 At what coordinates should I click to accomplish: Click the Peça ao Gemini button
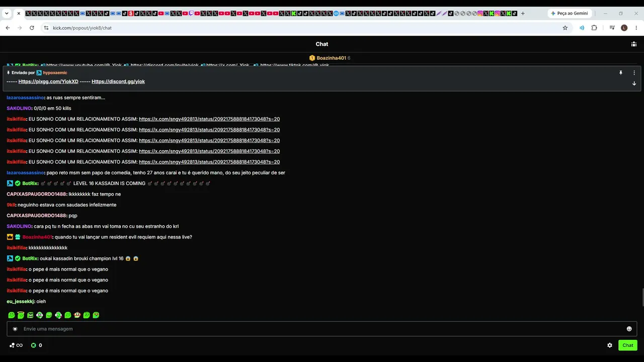coord(570,14)
